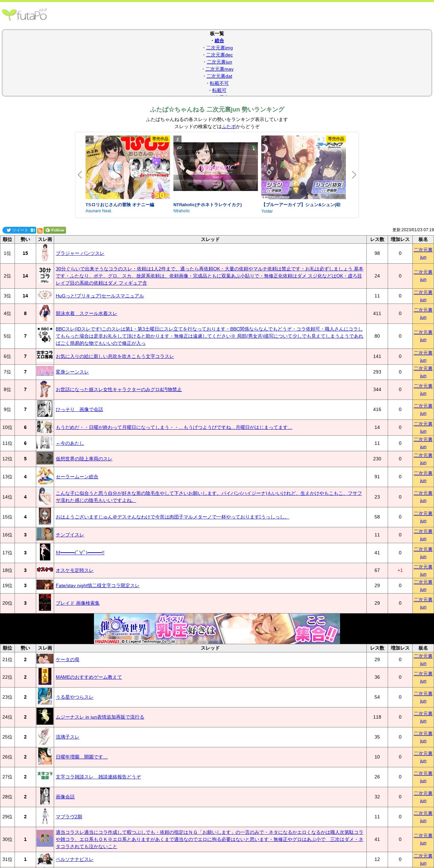Click the +1 value in 18位 row
The image size is (434, 868).
tap(400, 570)
